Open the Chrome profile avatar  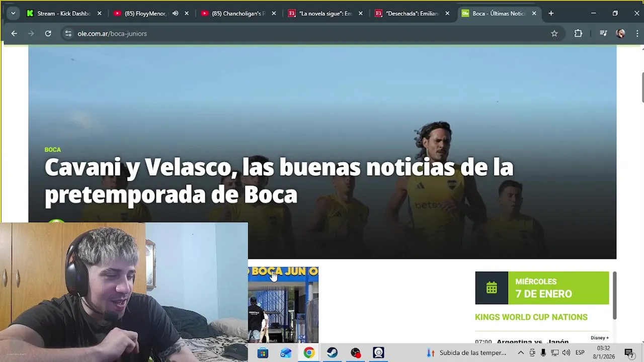tap(621, 34)
